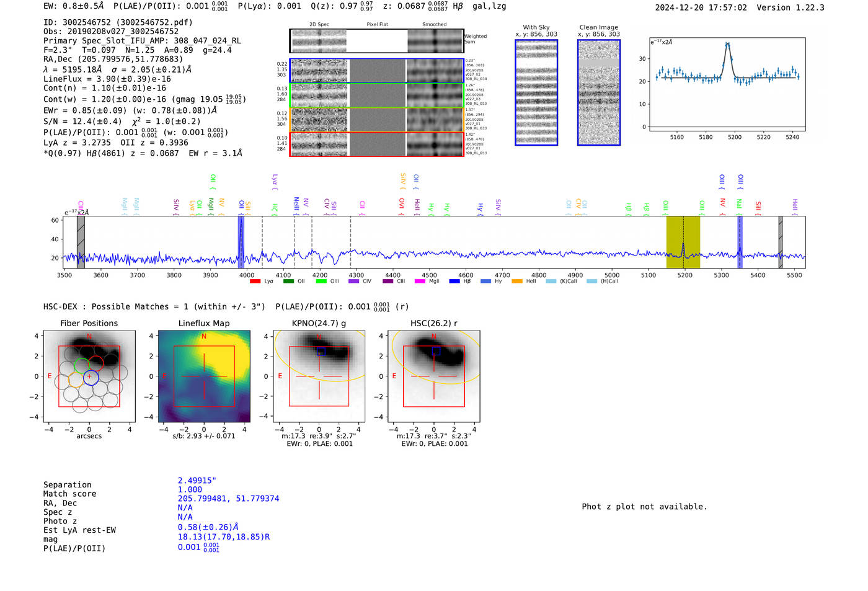
Task: Click the s/b: 2.93 +/- 0.071 caption
Action: [204, 436]
